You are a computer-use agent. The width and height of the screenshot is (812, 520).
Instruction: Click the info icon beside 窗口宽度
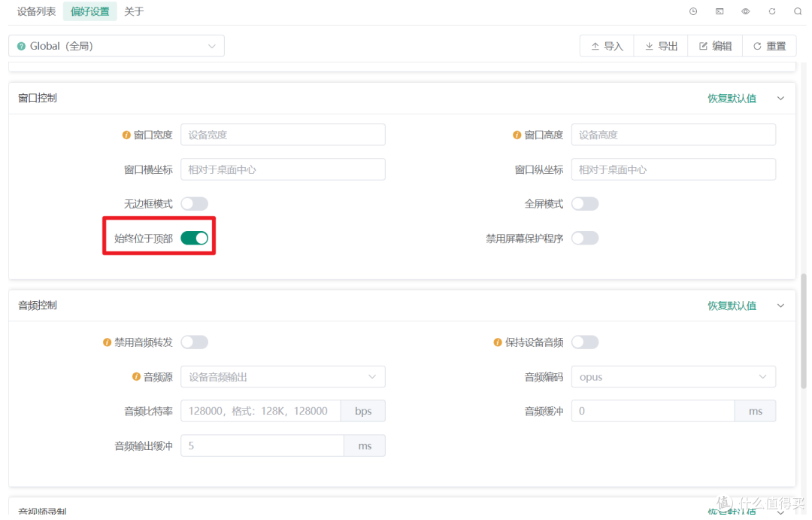click(126, 135)
